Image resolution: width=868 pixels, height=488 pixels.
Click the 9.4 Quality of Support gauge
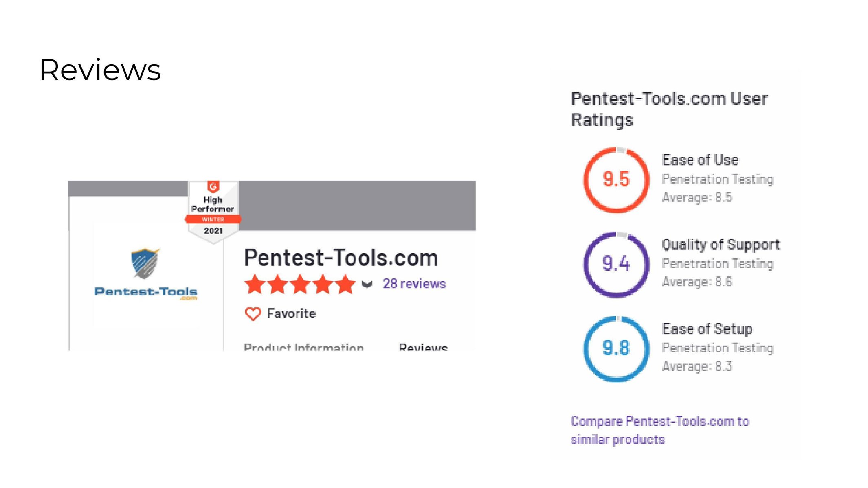click(616, 264)
